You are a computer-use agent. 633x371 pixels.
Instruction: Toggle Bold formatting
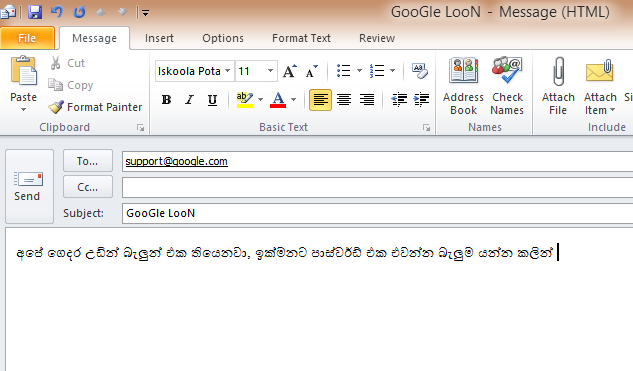click(x=166, y=100)
